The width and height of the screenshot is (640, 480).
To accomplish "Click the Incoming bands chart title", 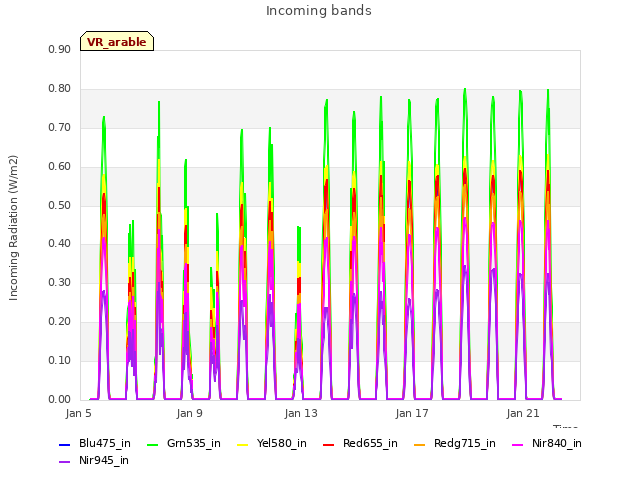I will 319,11.
